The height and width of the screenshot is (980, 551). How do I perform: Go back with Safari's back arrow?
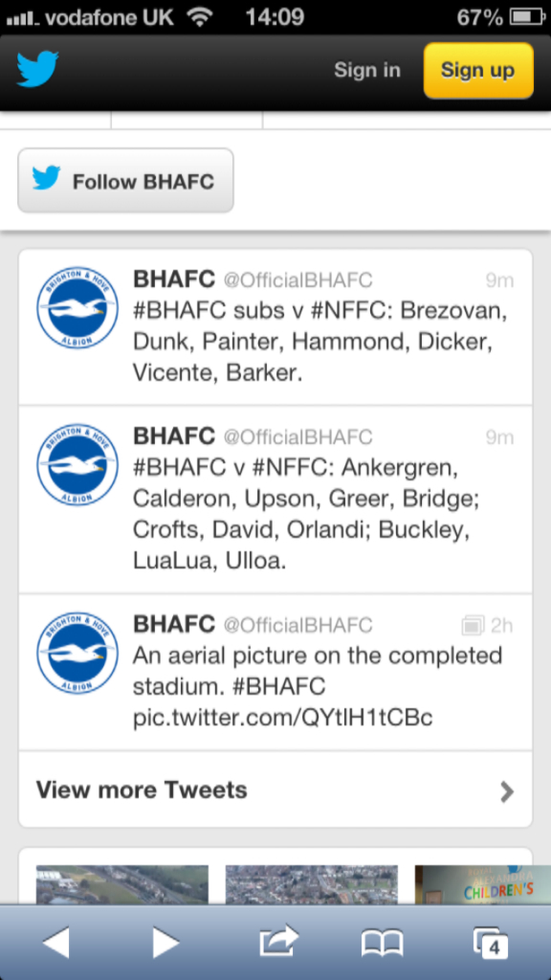click(x=55, y=942)
